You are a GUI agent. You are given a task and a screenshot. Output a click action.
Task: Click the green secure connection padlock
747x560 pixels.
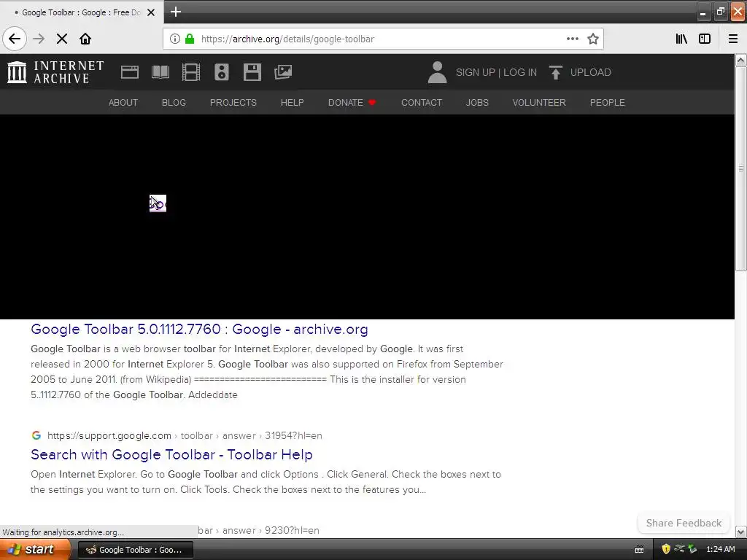coord(190,39)
